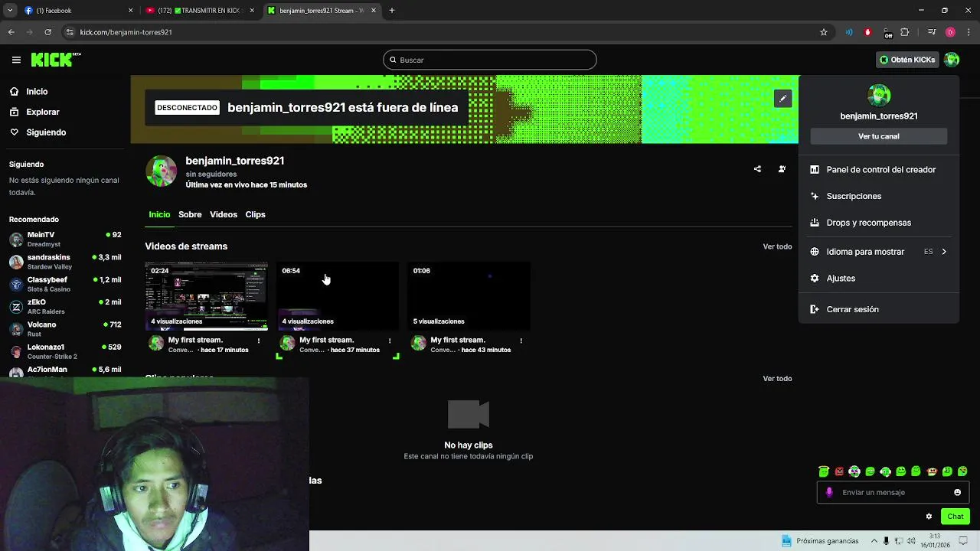The width and height of the screenshot is (980, 551).
Task: Click Ver todo for popular clips
Action: tap(777, 378)
